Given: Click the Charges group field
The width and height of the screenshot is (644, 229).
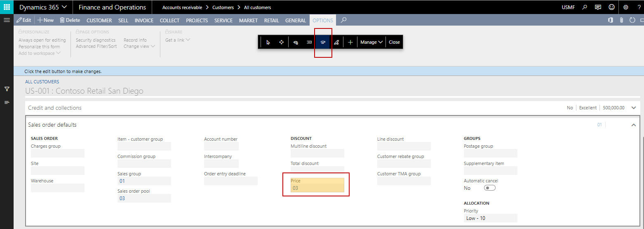Looking at the screenshot, I should tap(58, 153).
